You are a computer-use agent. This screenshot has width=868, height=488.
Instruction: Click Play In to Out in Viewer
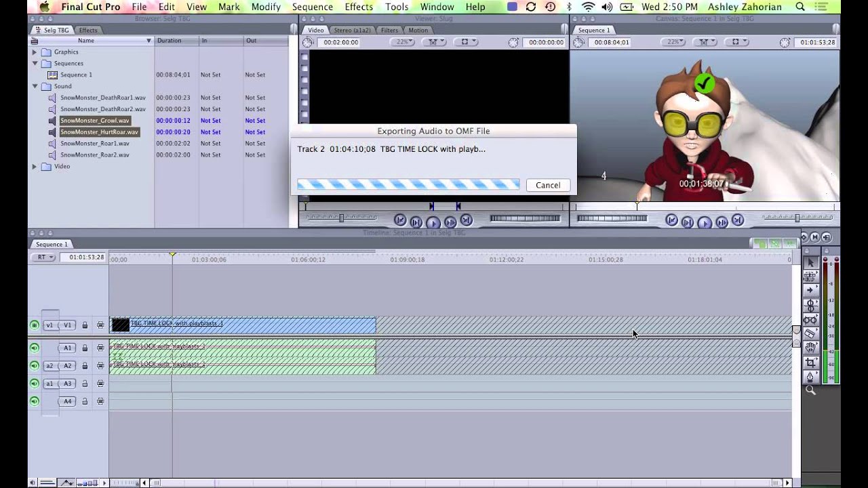416,222
